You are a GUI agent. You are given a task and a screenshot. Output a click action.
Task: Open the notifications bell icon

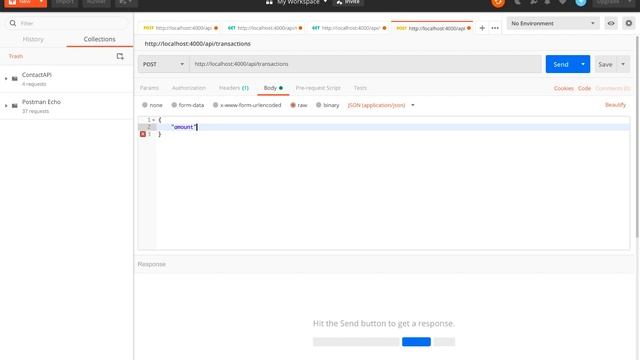point(547,2)
